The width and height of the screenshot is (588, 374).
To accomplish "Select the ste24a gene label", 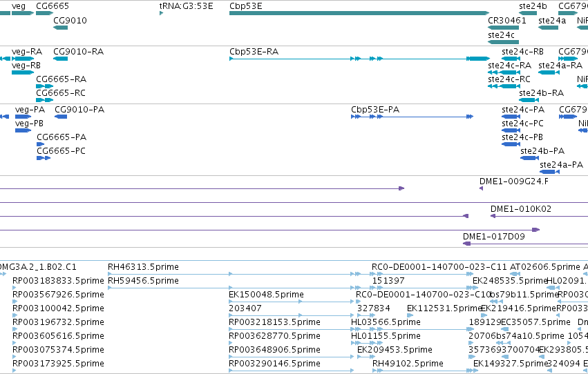I will (x=552, y=20).
